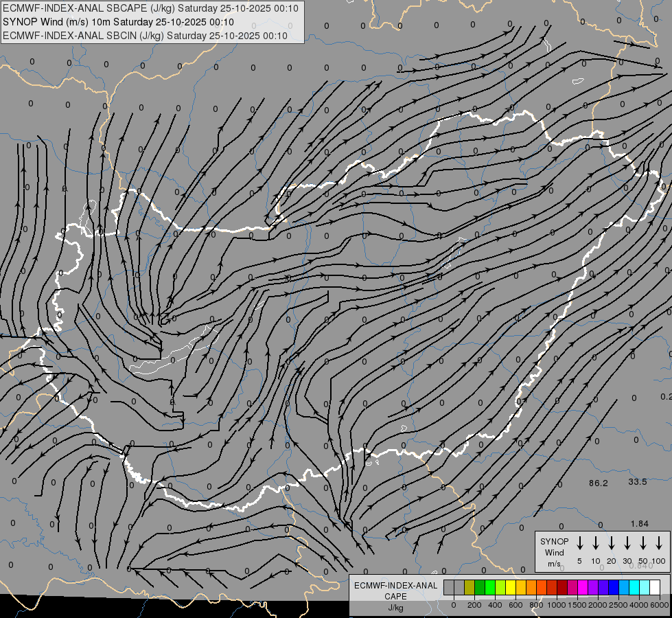Image resolution: width=672 pixels, height=618 pixels.
Task: Click the faint 0.840 value in wind legend
Action: tap(641, 566)
